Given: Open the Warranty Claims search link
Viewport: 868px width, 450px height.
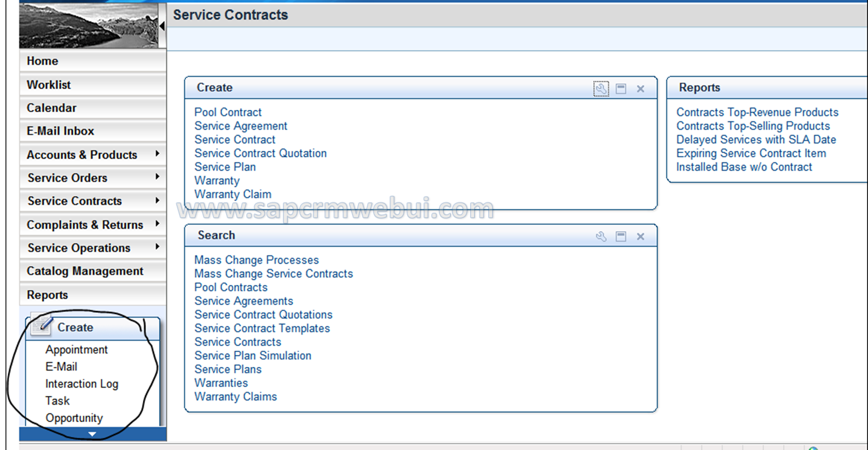Looking at the screenshot, I should tap(235, 396).
